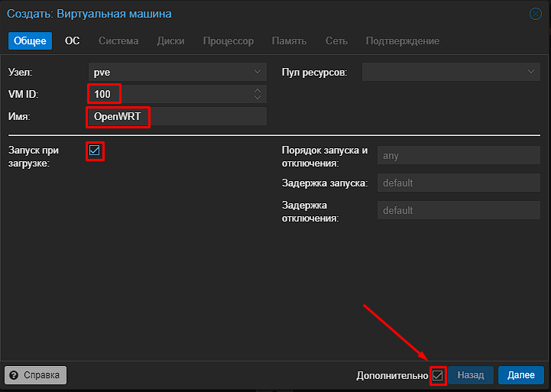Click the question mark icon on Справка

pos(14,375)
